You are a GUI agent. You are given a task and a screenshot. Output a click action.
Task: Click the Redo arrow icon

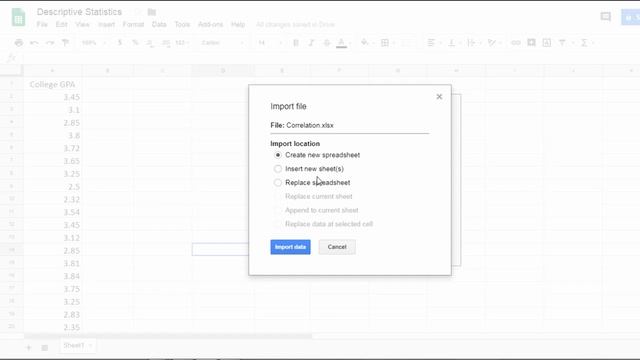point(50,42)
